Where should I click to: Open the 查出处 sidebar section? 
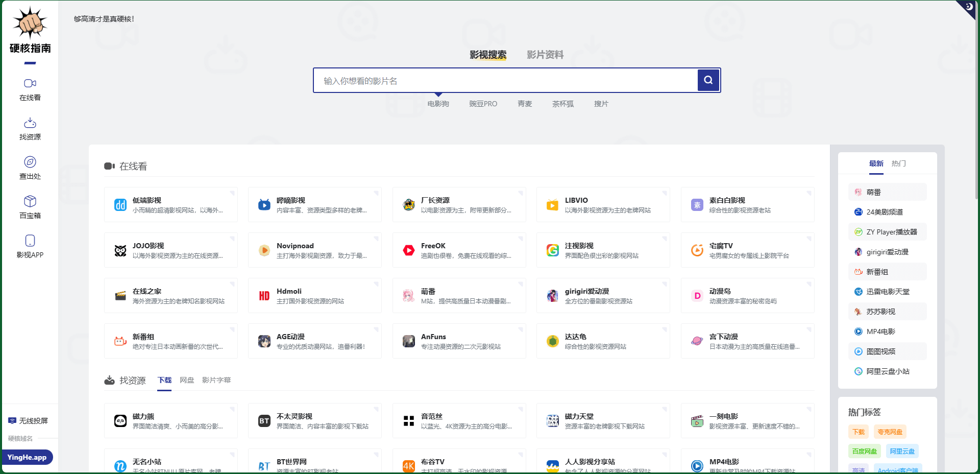point(30,168)
